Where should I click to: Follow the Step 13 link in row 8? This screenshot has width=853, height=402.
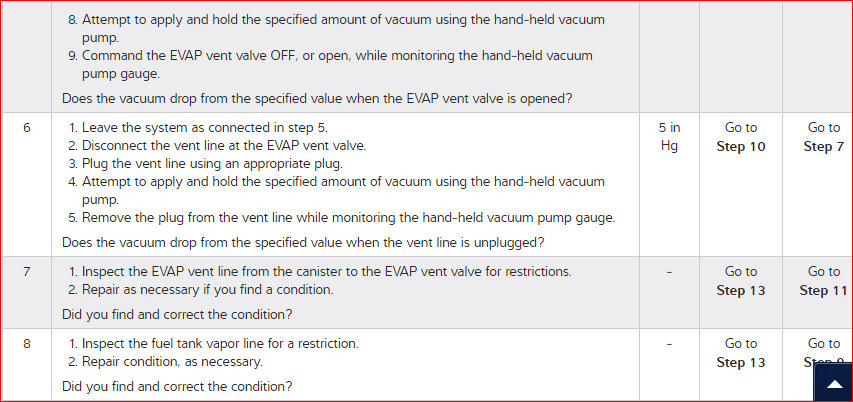[x=740, y=363]
